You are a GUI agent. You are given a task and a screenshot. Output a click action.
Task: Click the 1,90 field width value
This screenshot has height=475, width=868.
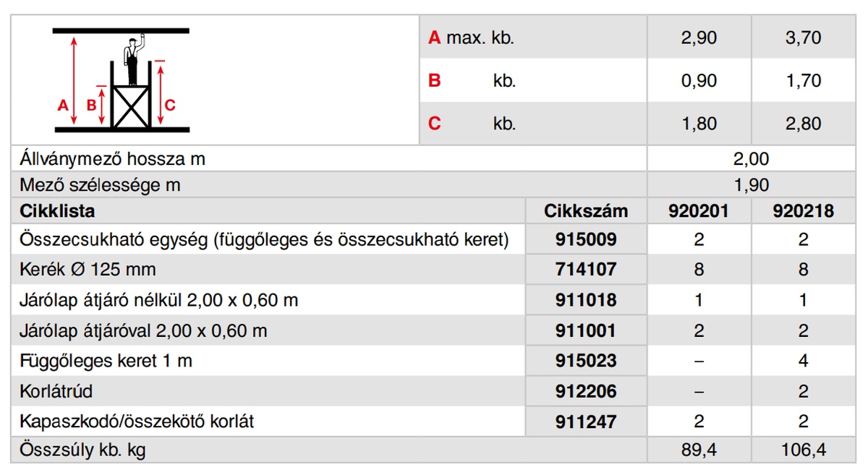pyautogui.click(x=752, y=185)
